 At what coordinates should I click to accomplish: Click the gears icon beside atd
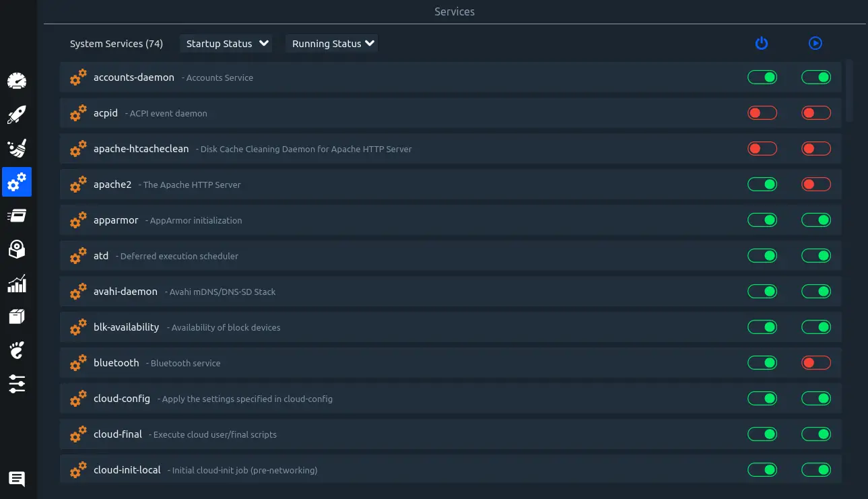click(x=78, y=256)
